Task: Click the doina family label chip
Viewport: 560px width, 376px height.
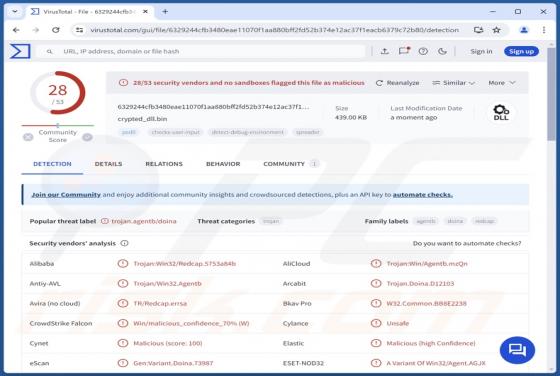Action: [455, 221]
